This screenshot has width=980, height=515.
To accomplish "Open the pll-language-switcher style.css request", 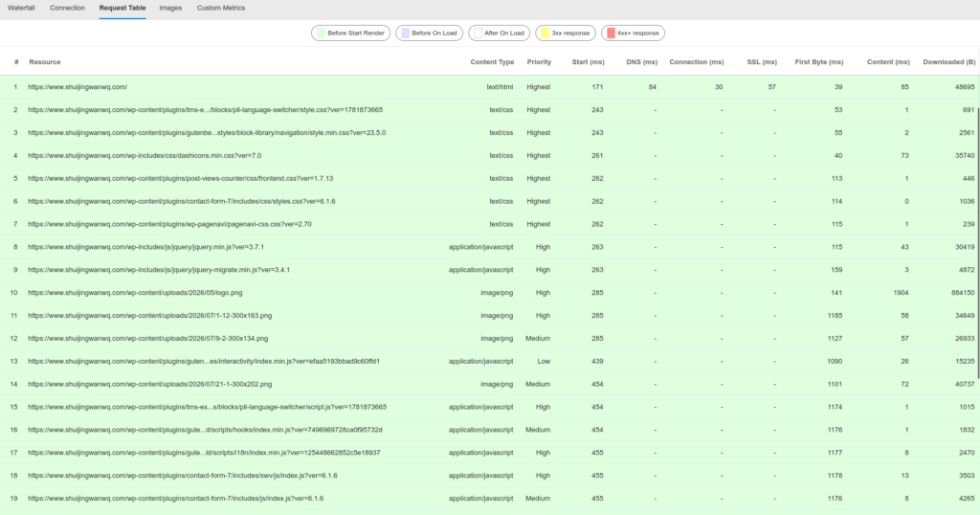I will tap(205, 110).
